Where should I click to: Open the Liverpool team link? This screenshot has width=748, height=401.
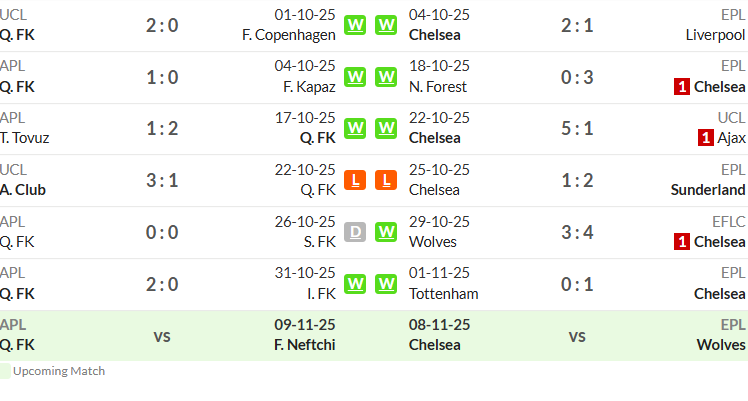coord(715,35)
